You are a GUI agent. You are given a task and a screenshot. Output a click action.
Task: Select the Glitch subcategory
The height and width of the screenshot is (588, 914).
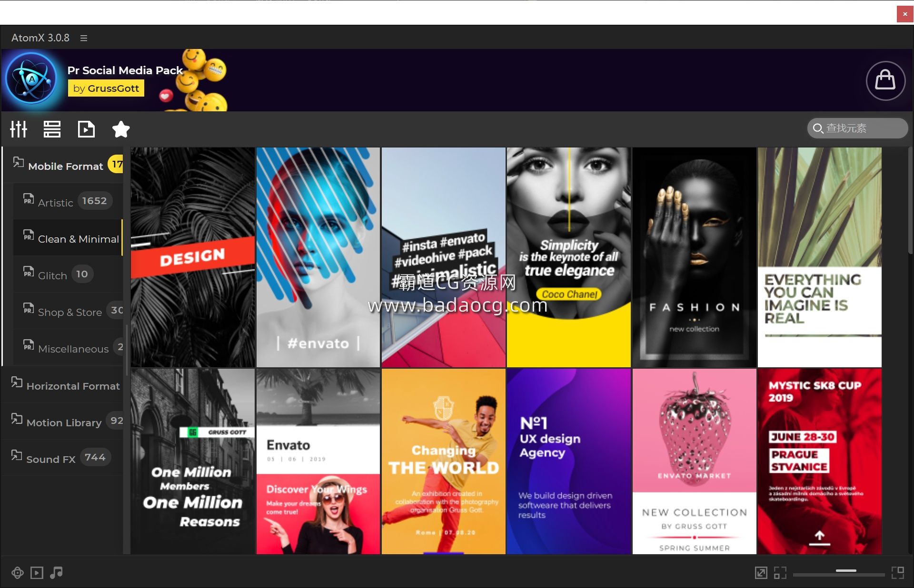(x=68, y=274)
